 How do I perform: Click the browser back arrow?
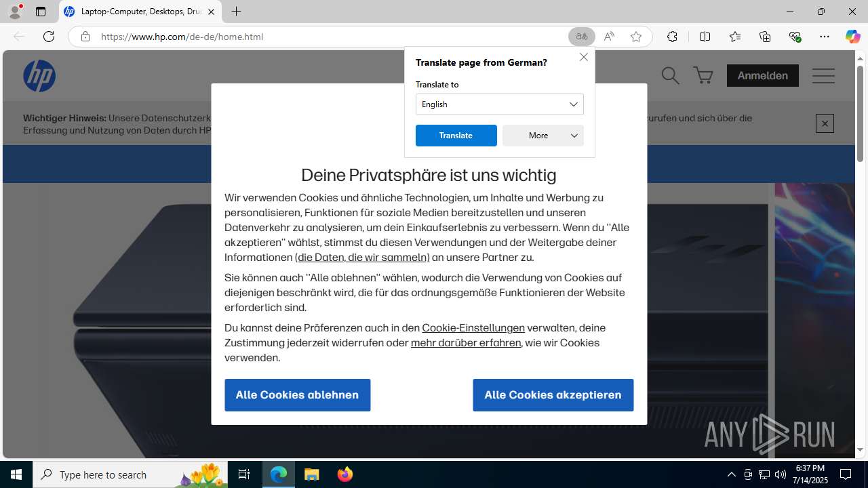click(19, 37)
